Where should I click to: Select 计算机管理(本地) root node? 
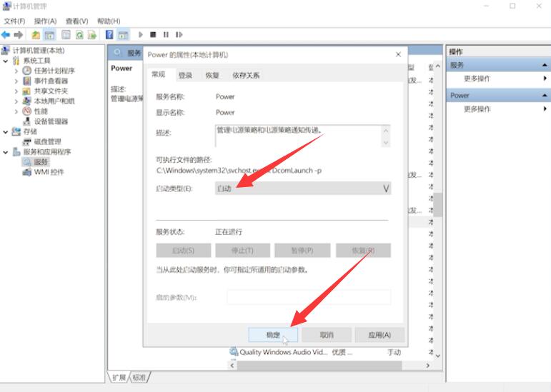[x=39, y=51]
